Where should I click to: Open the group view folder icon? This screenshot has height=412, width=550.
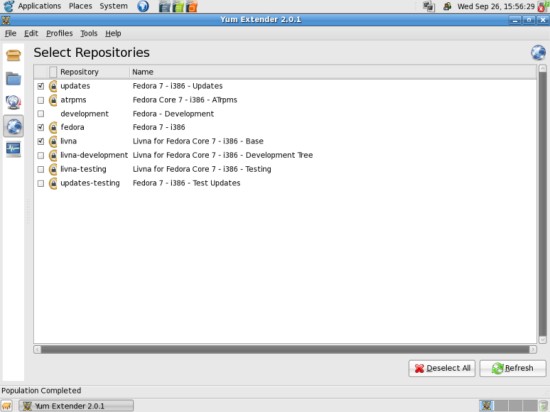coord(13,79)
